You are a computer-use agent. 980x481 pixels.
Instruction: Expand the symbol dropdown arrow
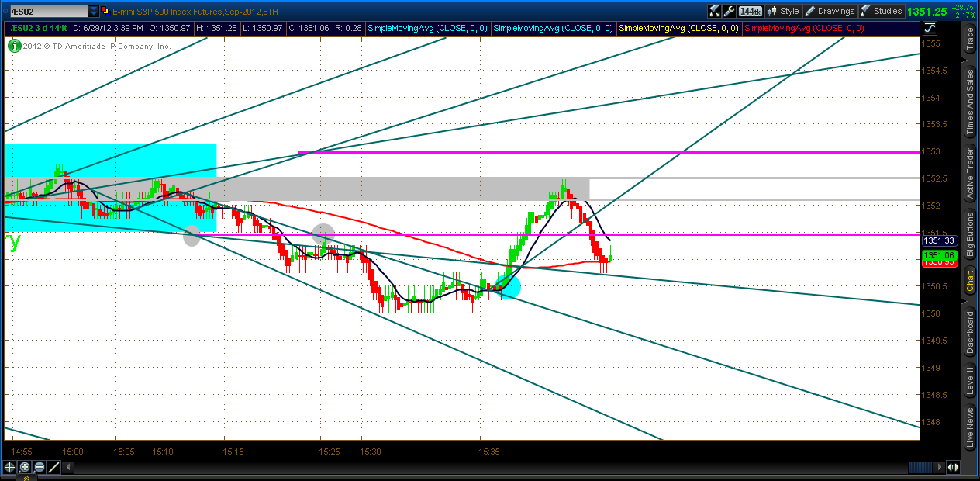(x=94, y=11)
